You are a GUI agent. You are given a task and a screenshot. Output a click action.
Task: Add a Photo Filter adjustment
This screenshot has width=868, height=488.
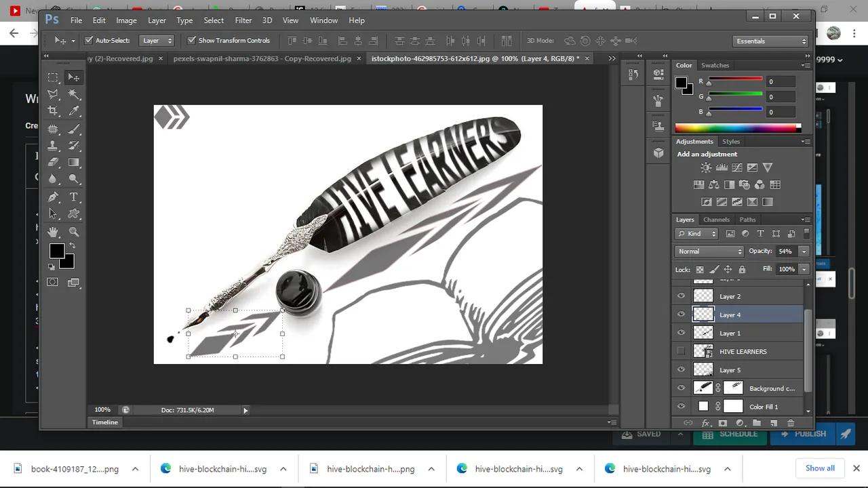(x=745, y=184)
